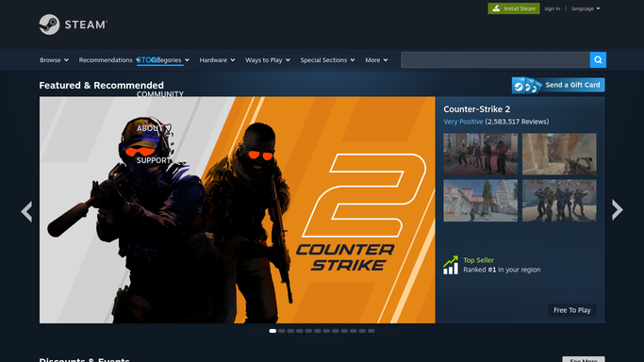
Task: Open the first Counter-Strike 2 screenshot thumbnail
Action: (x=480, y=154)
